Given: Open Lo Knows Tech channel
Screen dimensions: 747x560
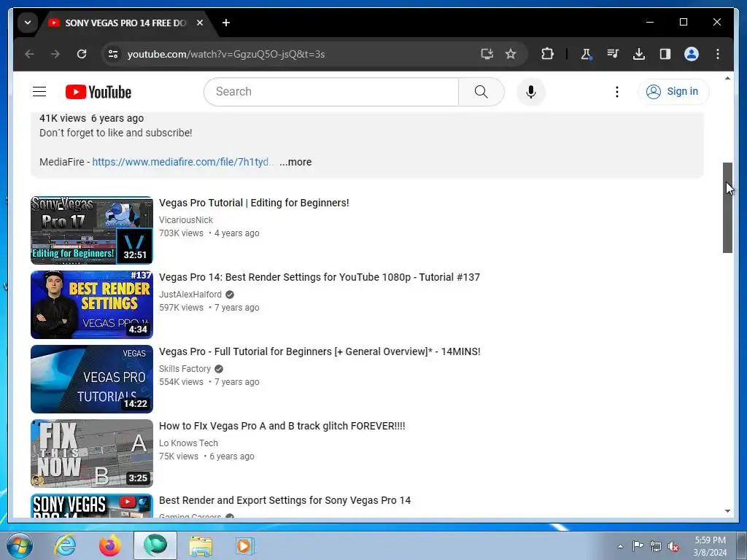Looking at the screenshot, I should point(188,443).
